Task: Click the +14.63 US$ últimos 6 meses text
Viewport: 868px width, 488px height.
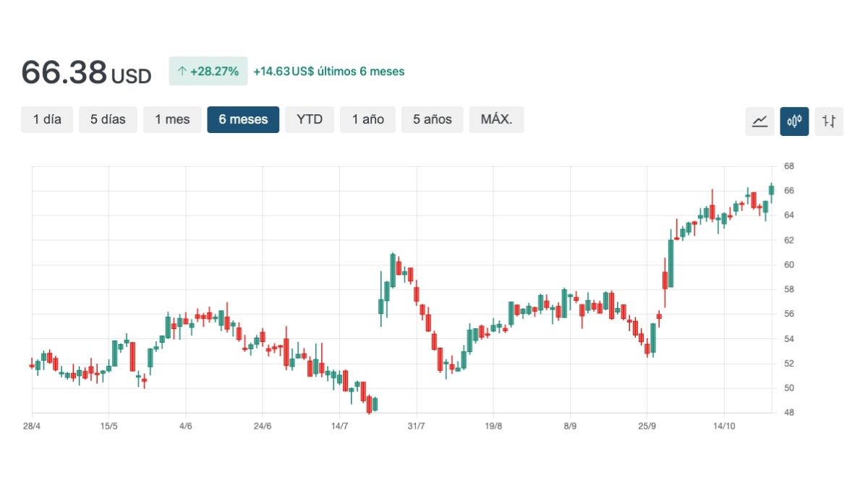Action: click(x=328, y=72)
